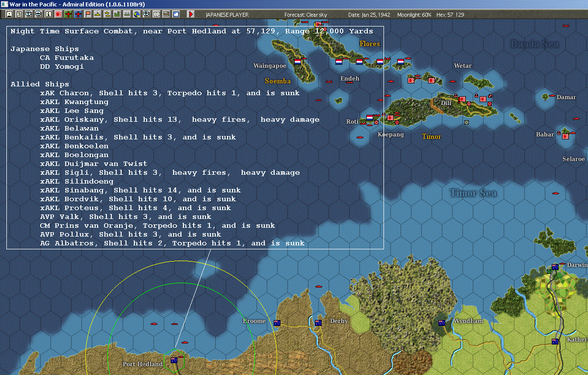Select red ship icon beside Damar island
This screenshot has width=588, height=375.
552,96
